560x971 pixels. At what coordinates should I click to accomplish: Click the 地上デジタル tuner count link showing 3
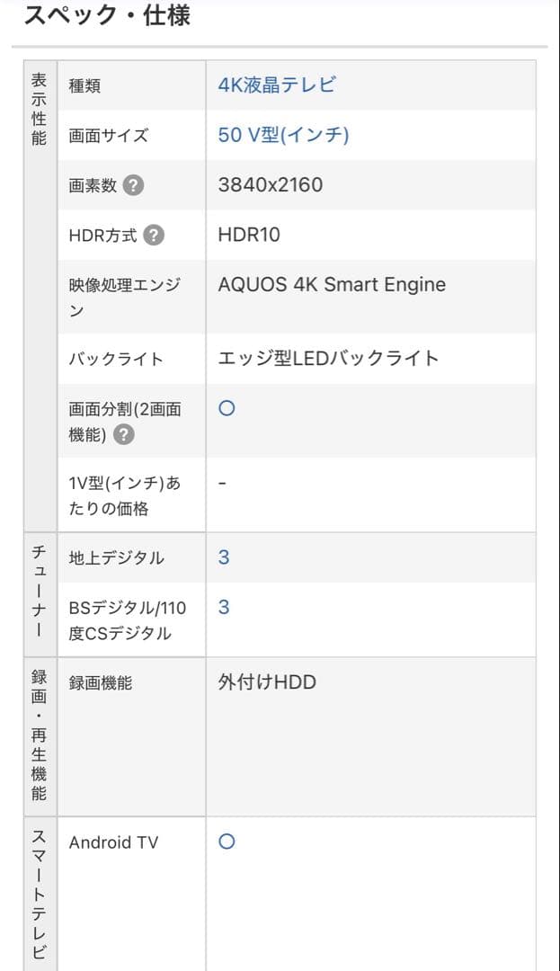point(222,557)
